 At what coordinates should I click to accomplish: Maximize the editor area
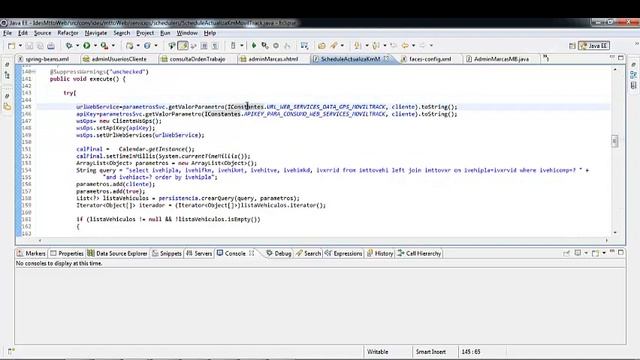tap(621, 58)
